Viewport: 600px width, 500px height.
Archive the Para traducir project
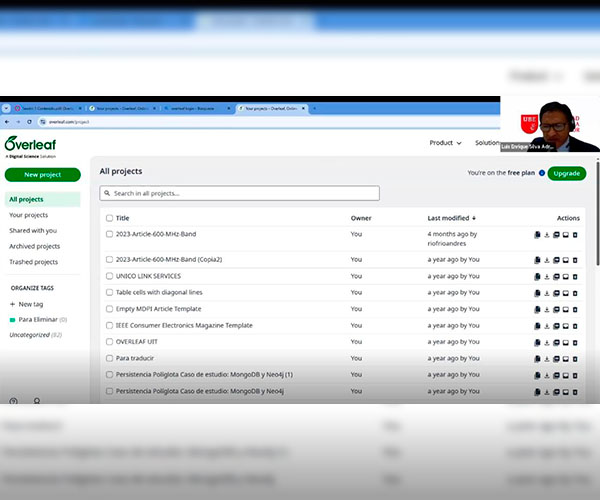pos(566,359)
